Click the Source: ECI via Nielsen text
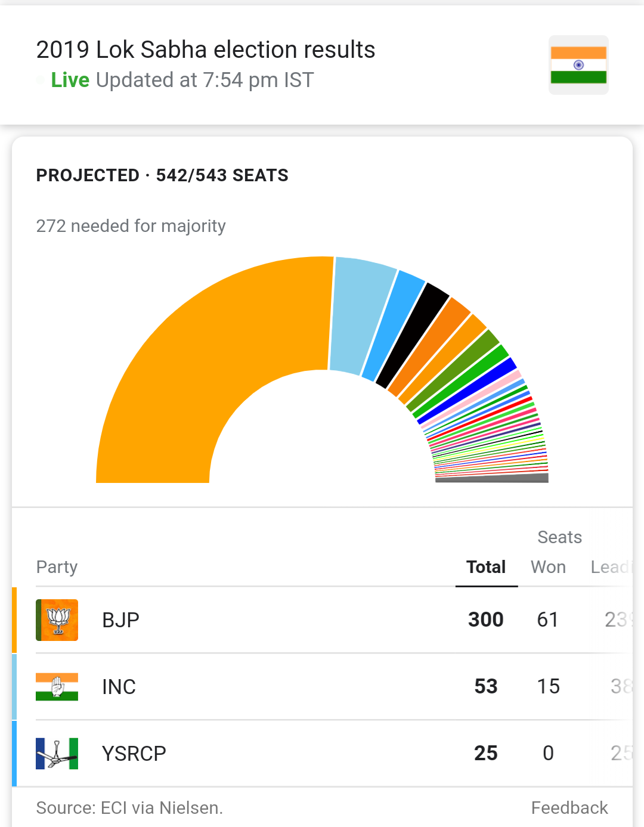Viewport: 644px width, 827px height. click(129, 808)
